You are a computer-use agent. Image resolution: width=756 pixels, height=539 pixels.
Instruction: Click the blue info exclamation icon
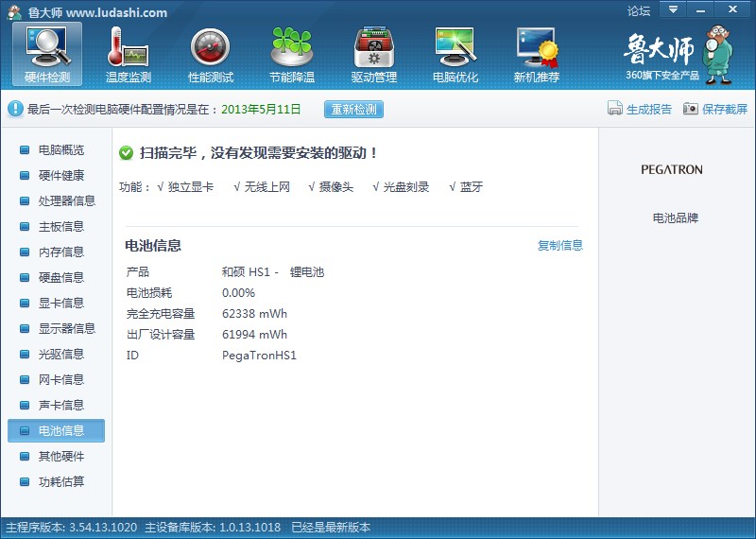[x=15, y=109]
